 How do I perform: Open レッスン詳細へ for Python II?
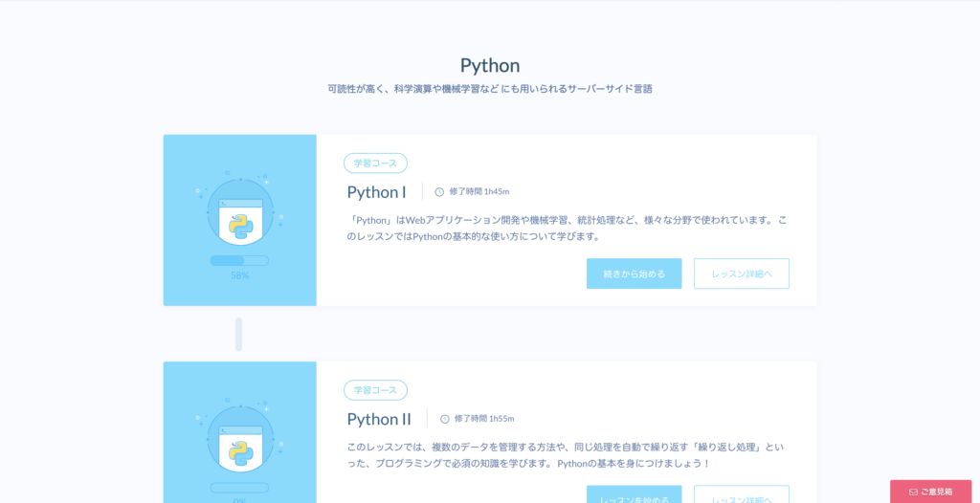point(742,494)
